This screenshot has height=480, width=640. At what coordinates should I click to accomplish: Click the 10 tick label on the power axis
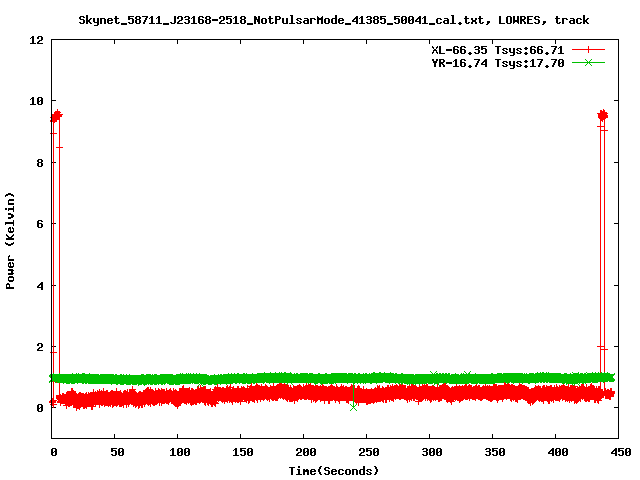(x=36, y=101)
